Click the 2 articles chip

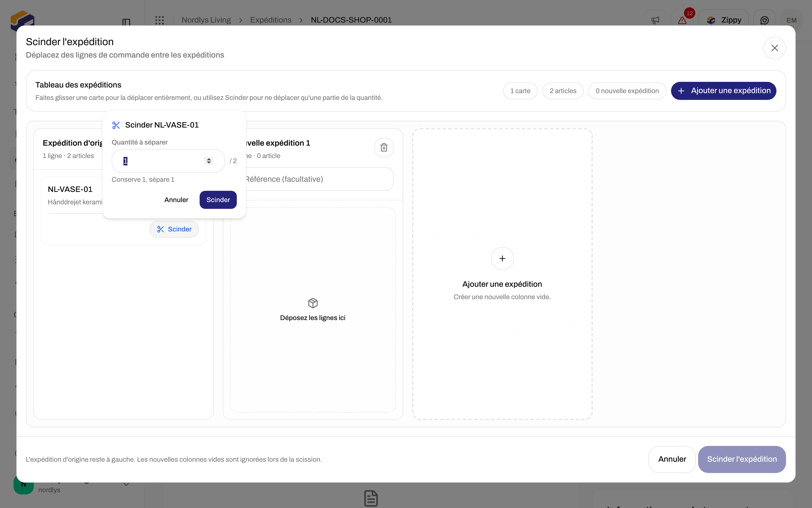pyautogui.click(x=563, y=91)
